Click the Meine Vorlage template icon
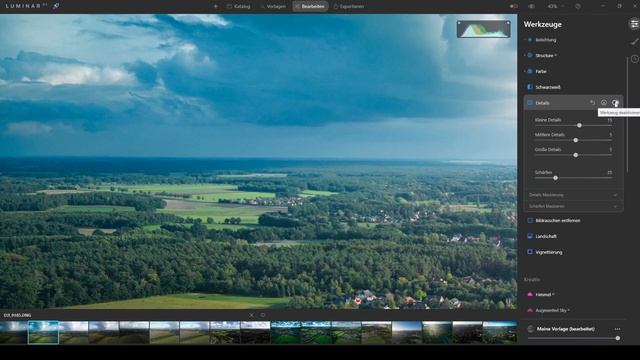The height and width of the screenshot is (360, 640). [x=530, y=329]
